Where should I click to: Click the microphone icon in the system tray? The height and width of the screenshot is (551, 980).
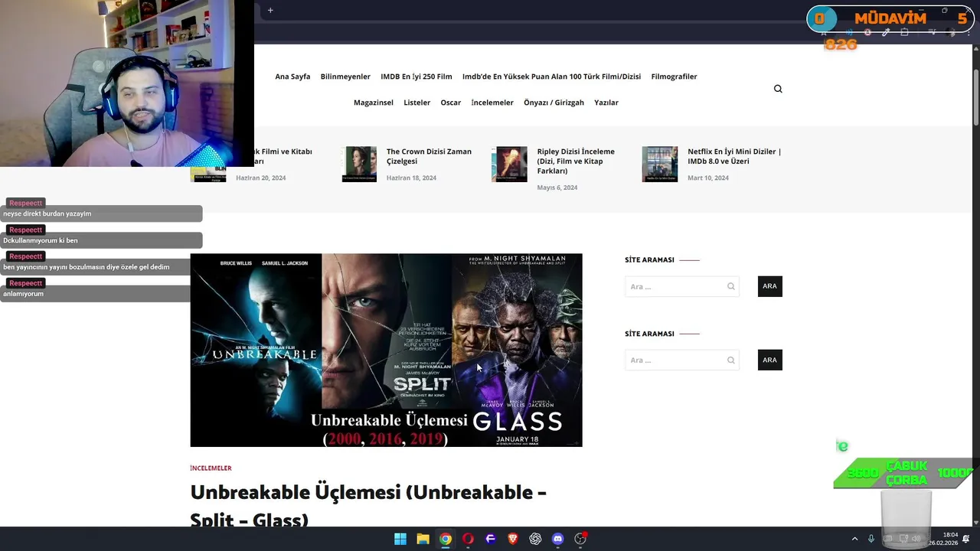tap(871, 539)
